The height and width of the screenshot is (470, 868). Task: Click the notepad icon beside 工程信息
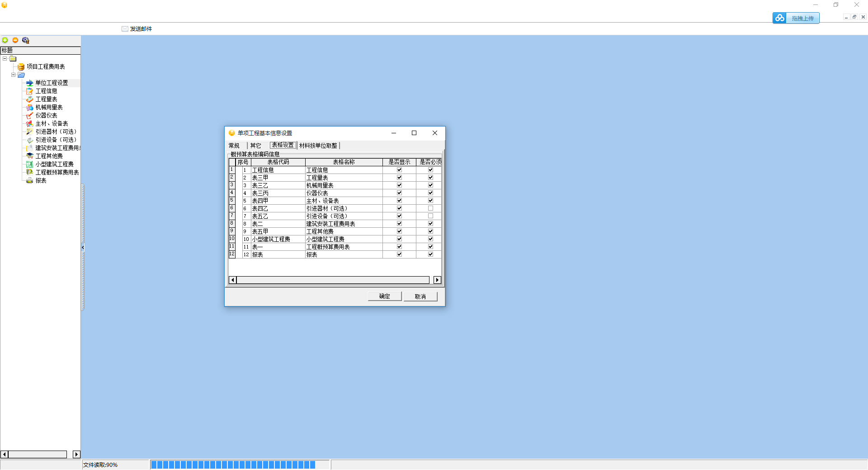coord(30,91)
